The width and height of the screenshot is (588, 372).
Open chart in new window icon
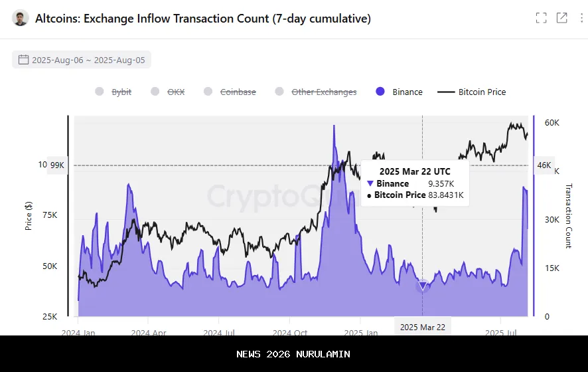coord(561,18)
